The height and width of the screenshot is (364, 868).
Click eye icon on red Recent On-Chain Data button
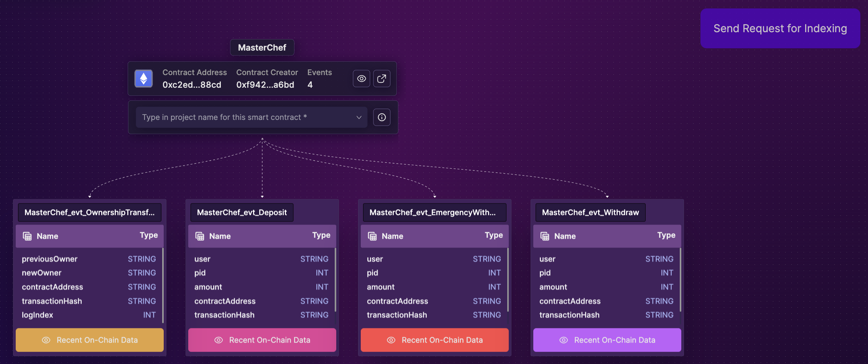click(x=391, y=340)
